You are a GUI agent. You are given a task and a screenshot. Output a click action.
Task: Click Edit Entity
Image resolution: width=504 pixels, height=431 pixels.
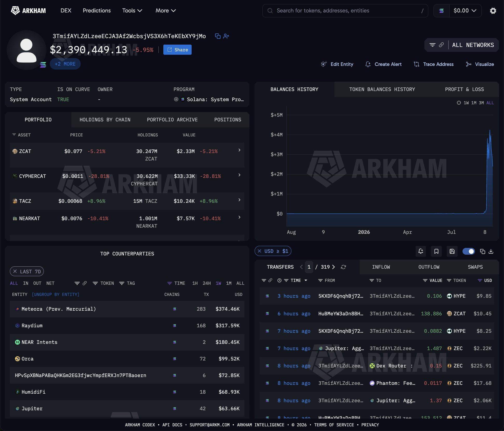337,64
